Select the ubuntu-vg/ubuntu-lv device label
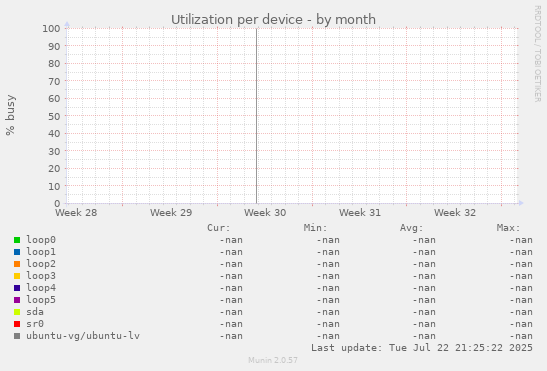The width and height of the screenshot is (547, 371). 83,336
